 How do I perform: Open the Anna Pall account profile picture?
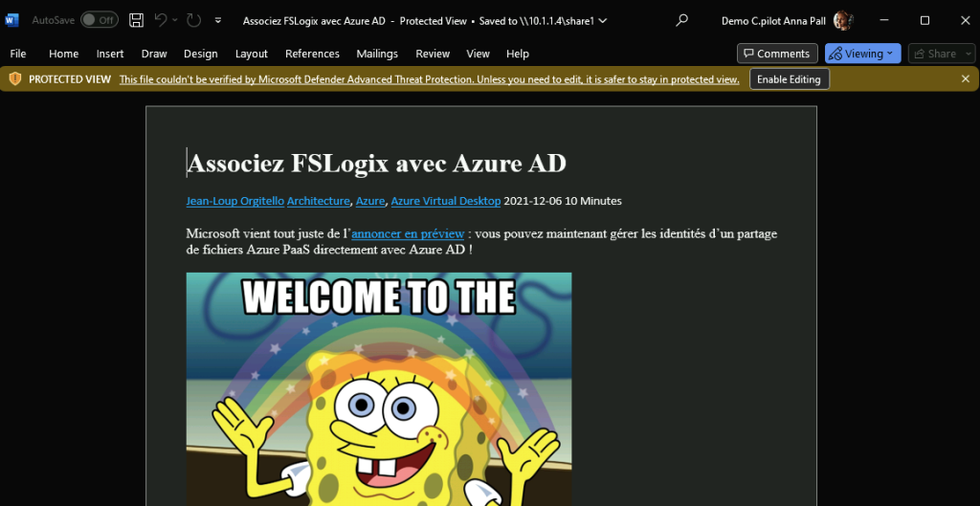click(843, 21)
